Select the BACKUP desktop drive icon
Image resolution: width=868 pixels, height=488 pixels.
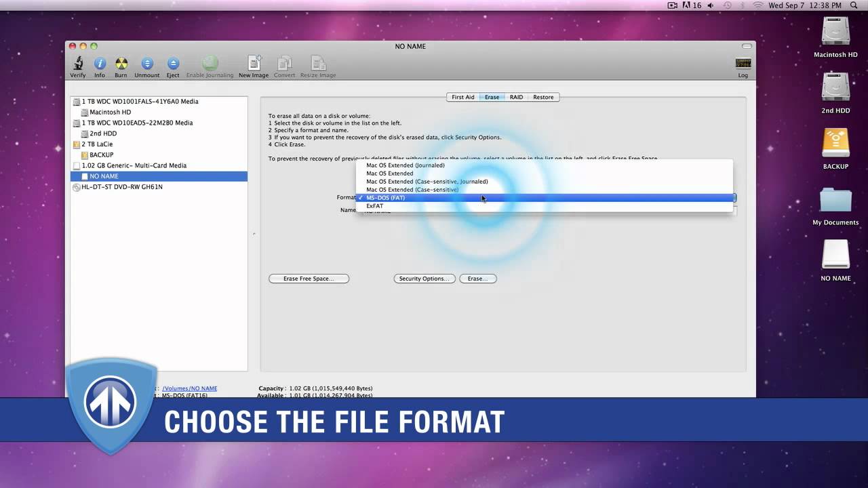(835, 144)
